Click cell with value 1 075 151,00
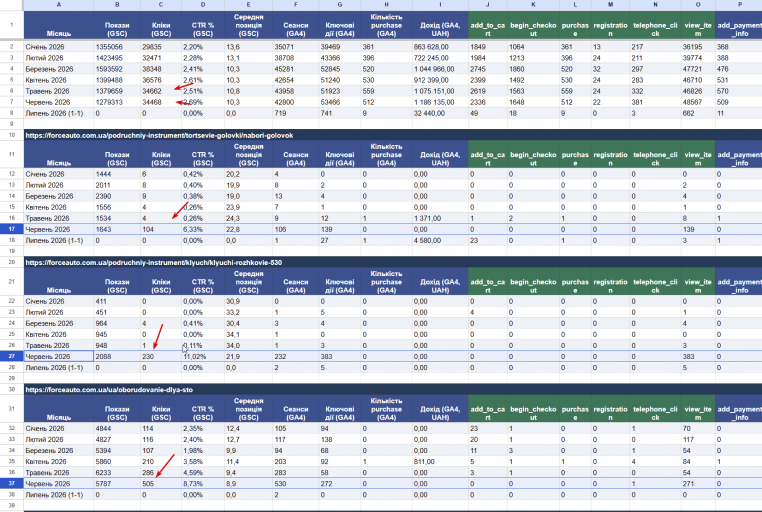The width and height of the screenshot is (762, 512). [x=440, y=91]
